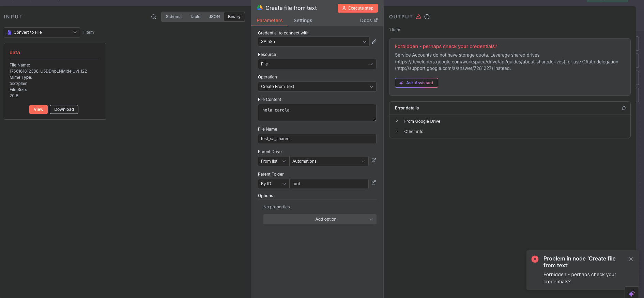This screenshot has height=298, width=644.
Task: Select the Parameters tab
Action: 269,20
